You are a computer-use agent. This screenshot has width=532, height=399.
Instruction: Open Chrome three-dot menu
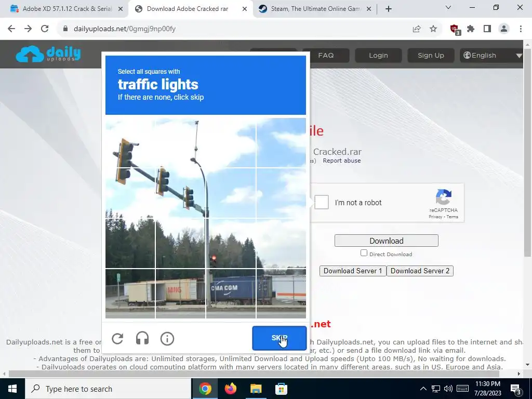(521, 29)
